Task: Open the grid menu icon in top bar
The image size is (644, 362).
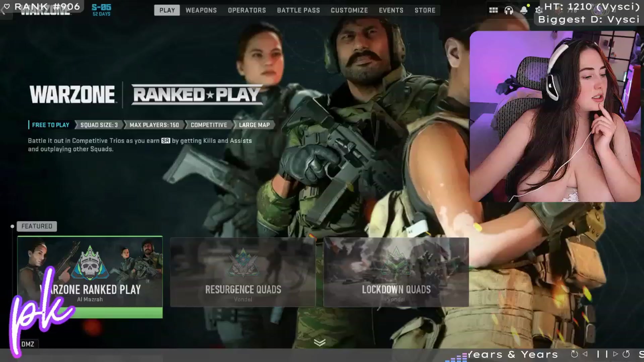Action: click(493, 10)
